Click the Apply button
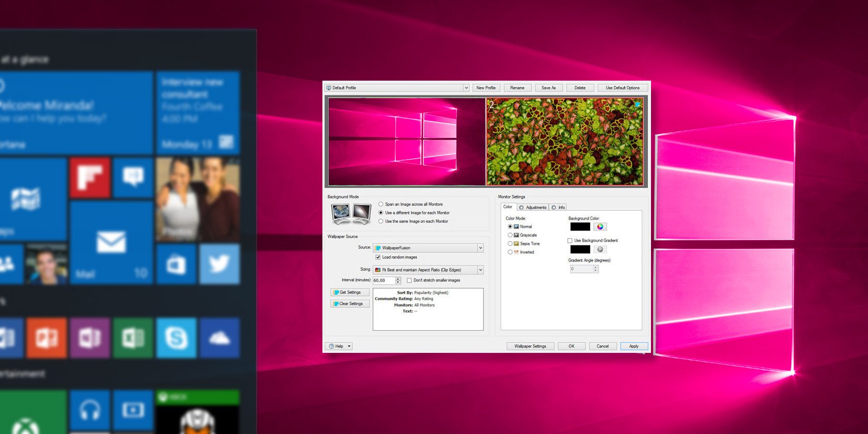 tap(633, 346)
